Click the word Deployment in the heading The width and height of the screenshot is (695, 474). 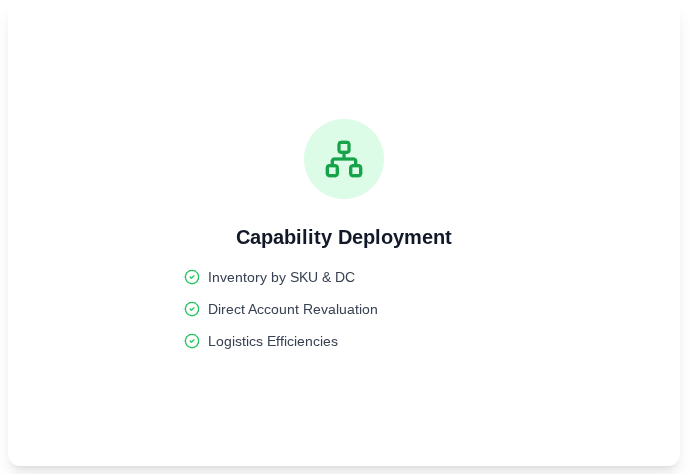tap(395, 237)
